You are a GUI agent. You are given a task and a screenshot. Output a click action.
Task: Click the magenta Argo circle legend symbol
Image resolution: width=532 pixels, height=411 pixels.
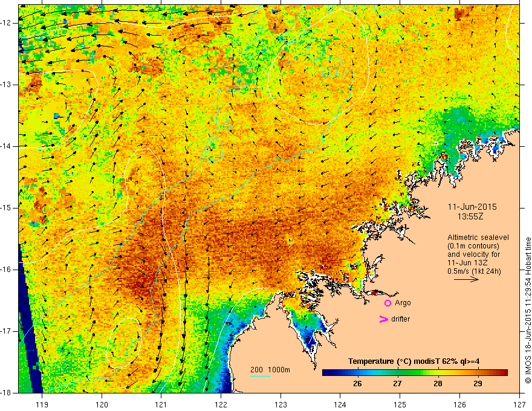pyautogui.click(x=388, y=303)
